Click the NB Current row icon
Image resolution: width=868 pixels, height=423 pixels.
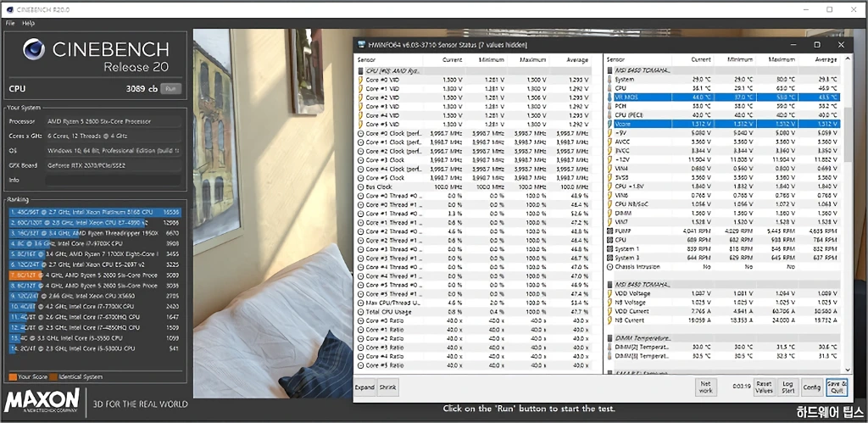click(x=609, y=320)
